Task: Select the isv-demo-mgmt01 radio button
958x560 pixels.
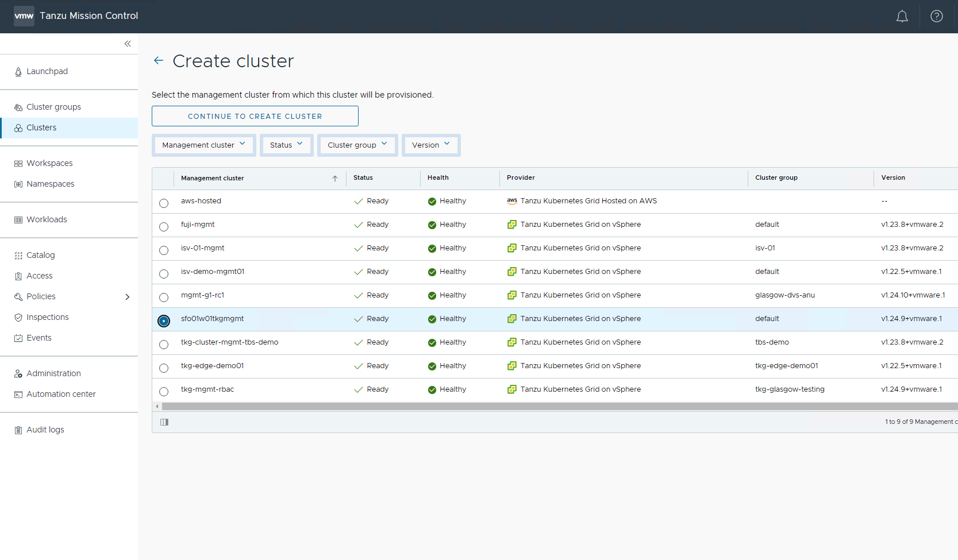Action: (164, 274)
